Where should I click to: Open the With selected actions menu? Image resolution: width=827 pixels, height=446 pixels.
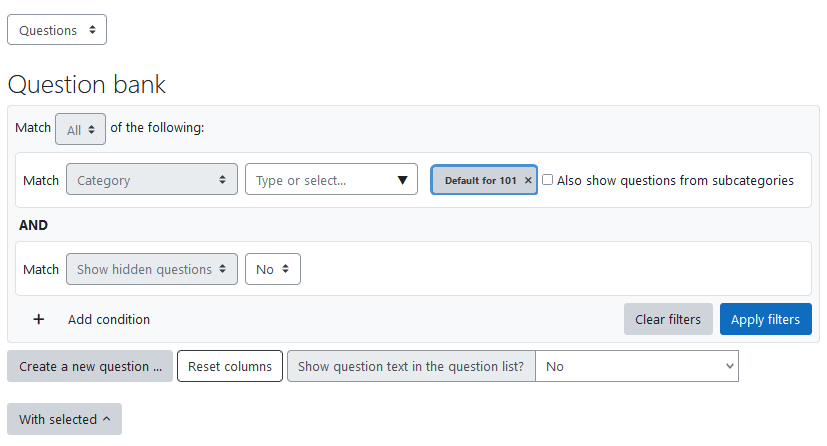point(64,419)
